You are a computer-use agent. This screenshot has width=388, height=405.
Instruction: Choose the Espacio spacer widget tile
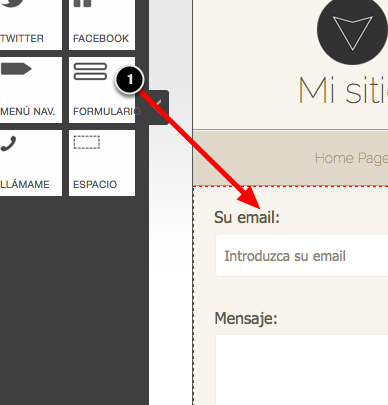click(x=102, y=163)
